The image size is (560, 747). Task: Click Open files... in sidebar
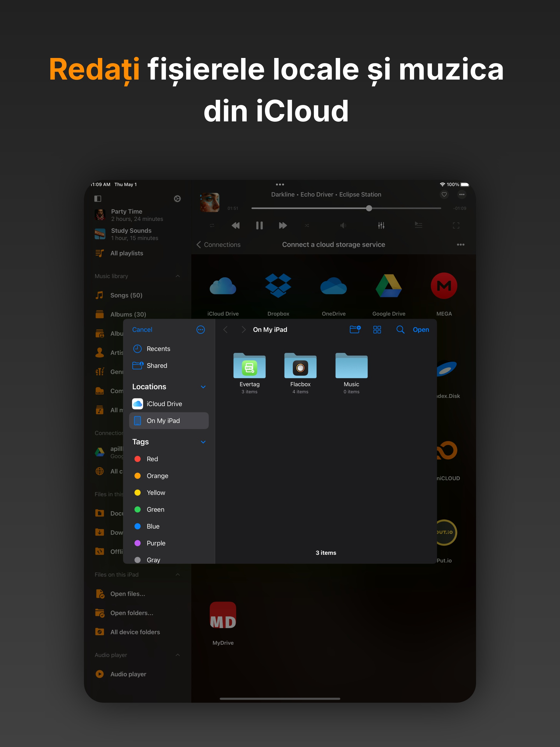(137, 594)
